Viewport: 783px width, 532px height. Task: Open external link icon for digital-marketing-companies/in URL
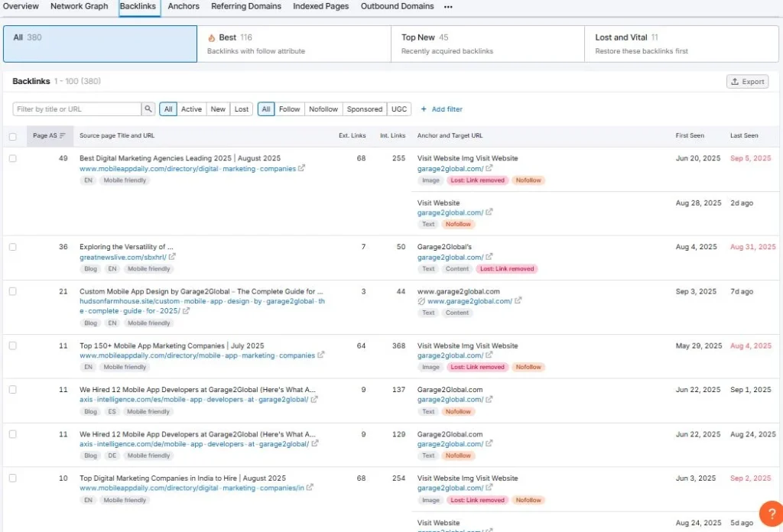[x=310, y=487]
